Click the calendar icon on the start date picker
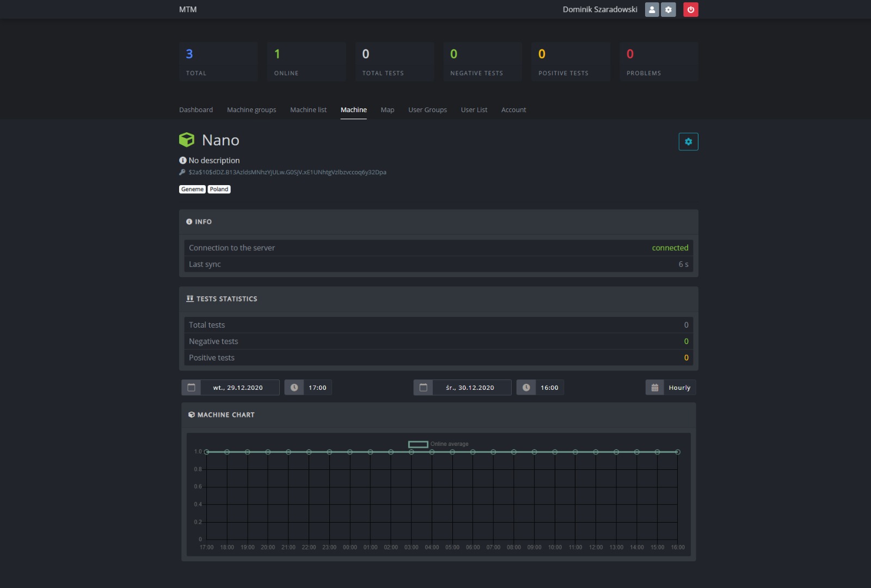 tap(191, 388)
